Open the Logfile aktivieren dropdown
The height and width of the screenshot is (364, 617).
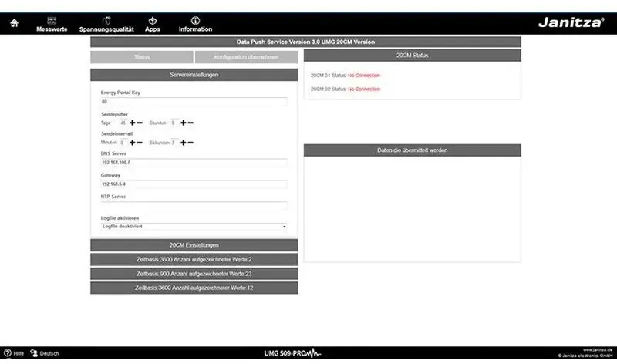tap(194, 227)
